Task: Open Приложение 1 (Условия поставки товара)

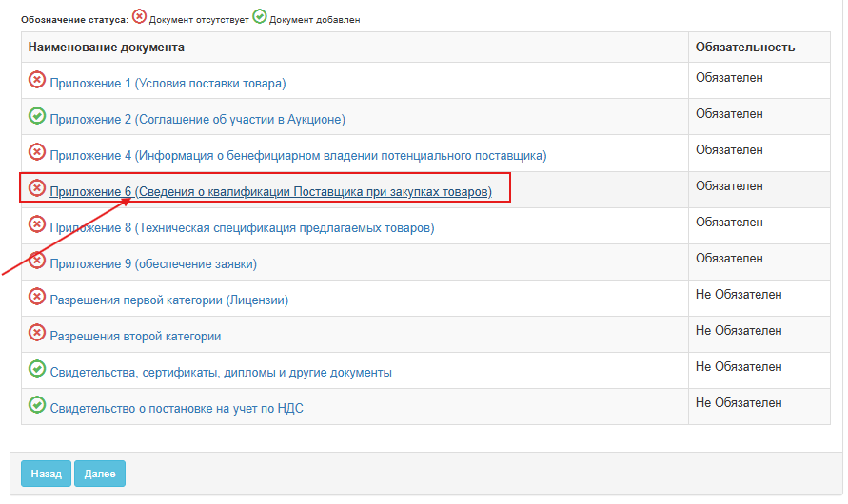Action: click(168, 83)
